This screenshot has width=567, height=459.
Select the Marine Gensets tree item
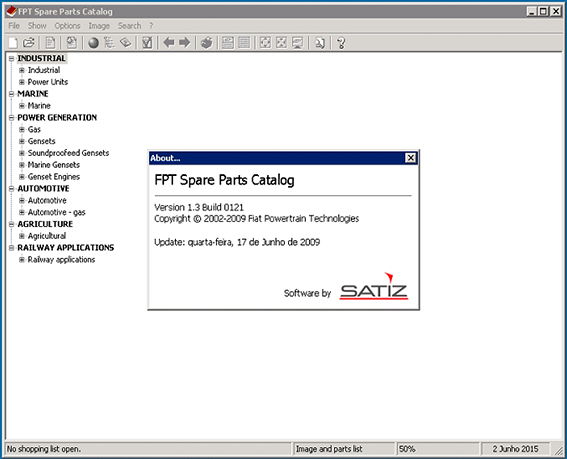(x=54, y=165)
